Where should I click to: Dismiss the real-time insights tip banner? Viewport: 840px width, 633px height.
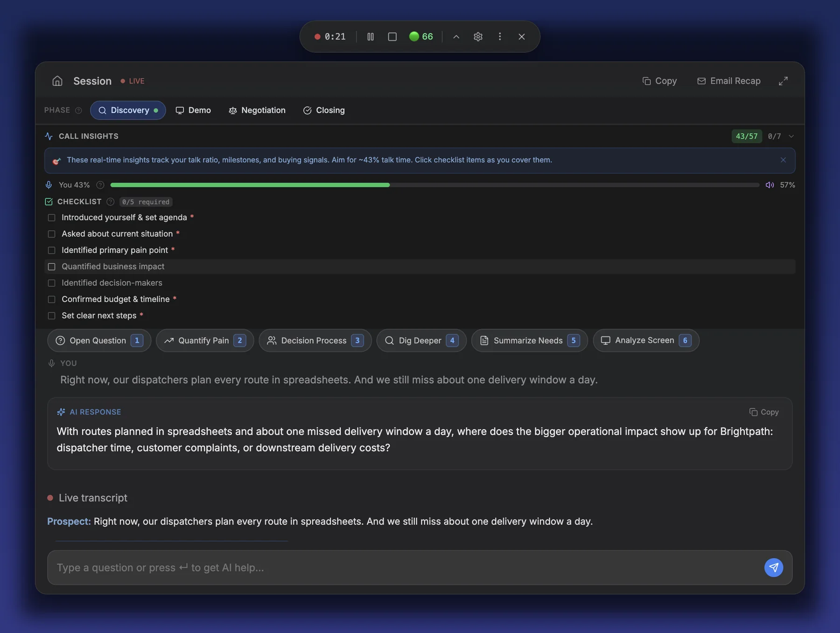[783, 160]
